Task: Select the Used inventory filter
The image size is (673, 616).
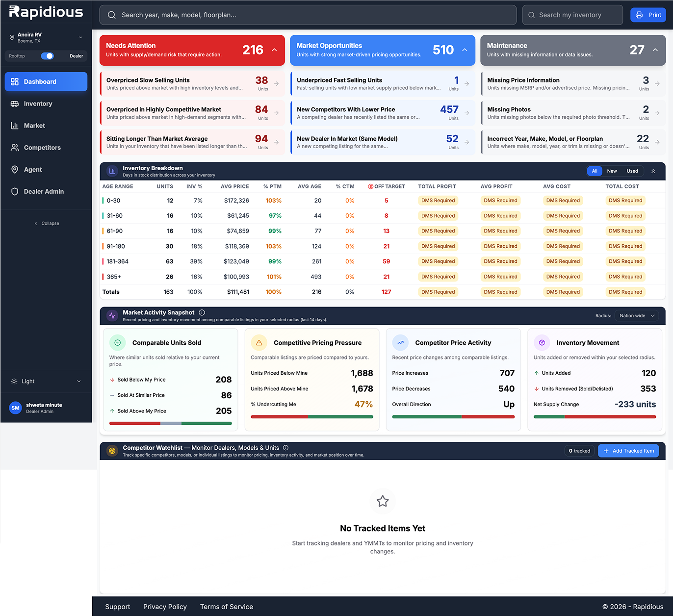Action: 632,171
